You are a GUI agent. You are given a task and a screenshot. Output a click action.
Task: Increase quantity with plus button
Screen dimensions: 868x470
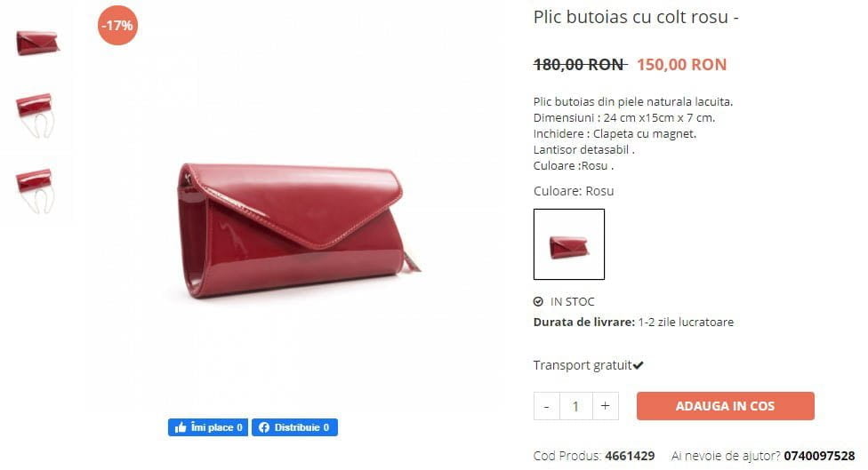(605, 406)
